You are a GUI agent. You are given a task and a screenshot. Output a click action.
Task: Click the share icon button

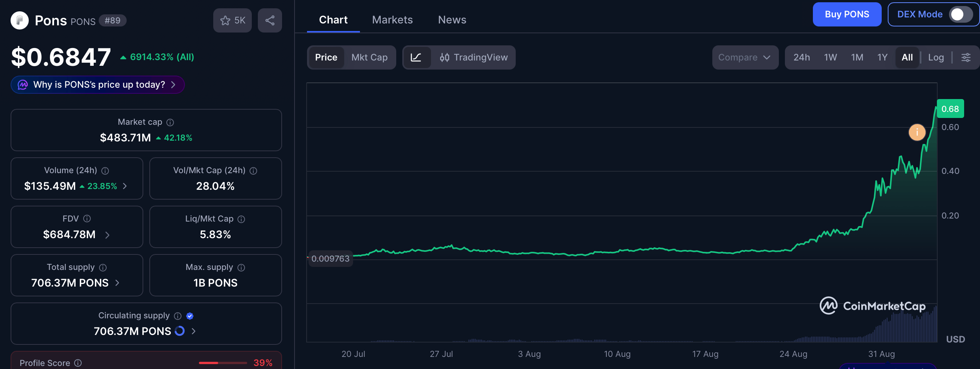pyautogui.click(x=270, y=20)
